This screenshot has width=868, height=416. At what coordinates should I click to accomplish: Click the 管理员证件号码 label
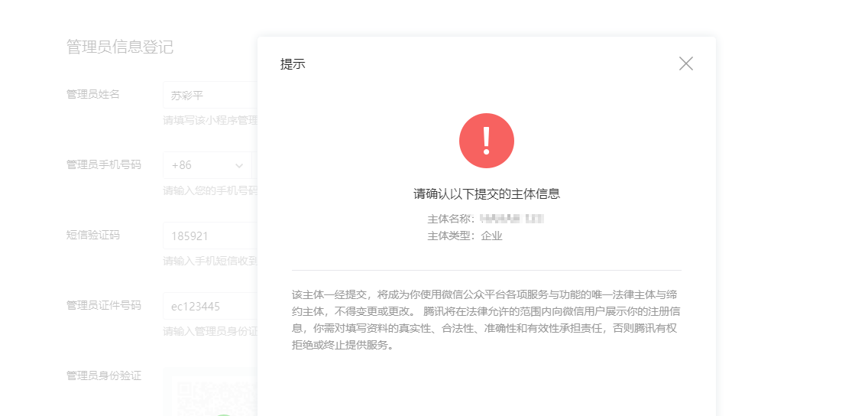coord(103,305)
